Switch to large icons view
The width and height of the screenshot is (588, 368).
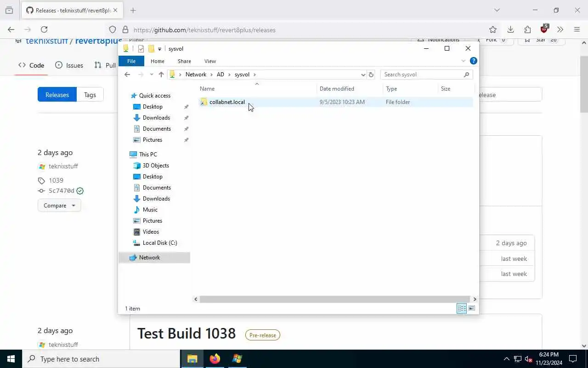(472, 308)
